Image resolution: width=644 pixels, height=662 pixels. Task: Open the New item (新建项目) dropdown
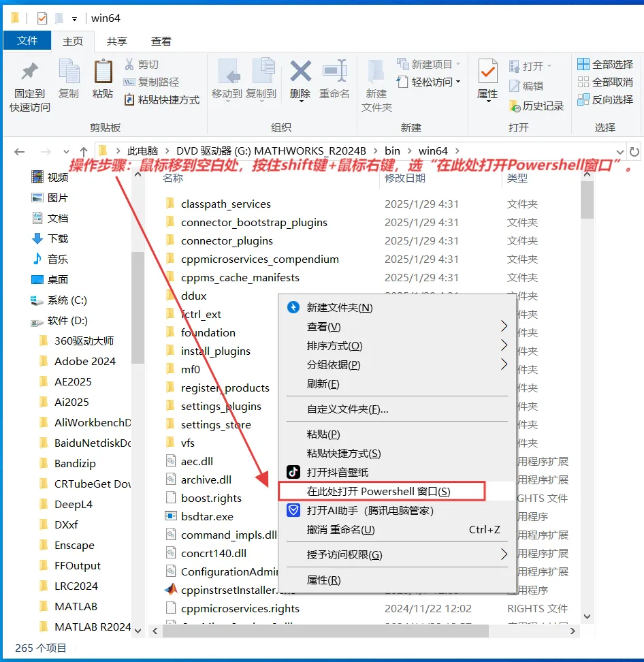click(x=458, y=64)
